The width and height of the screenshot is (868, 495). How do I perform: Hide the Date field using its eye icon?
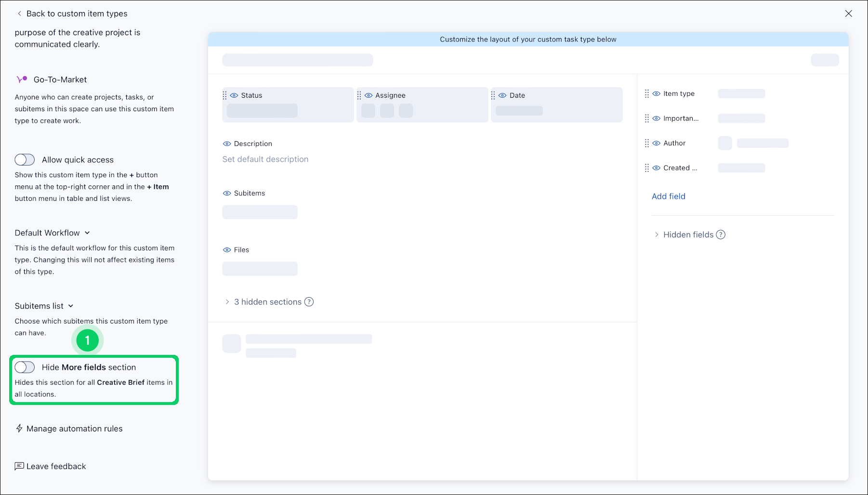pyautogui.click(x=502, y=95)
